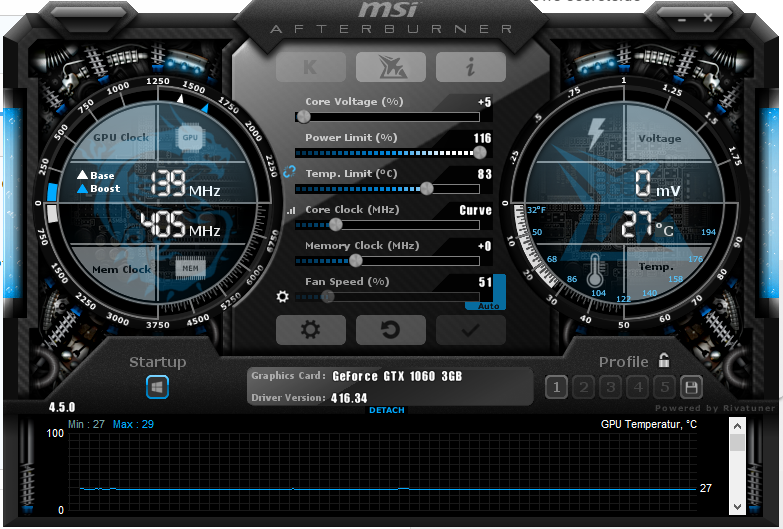Viewport: 783px width, 529px height.
Task: Click the 139 MHz GPU clock readout
Action: [185, 183]
